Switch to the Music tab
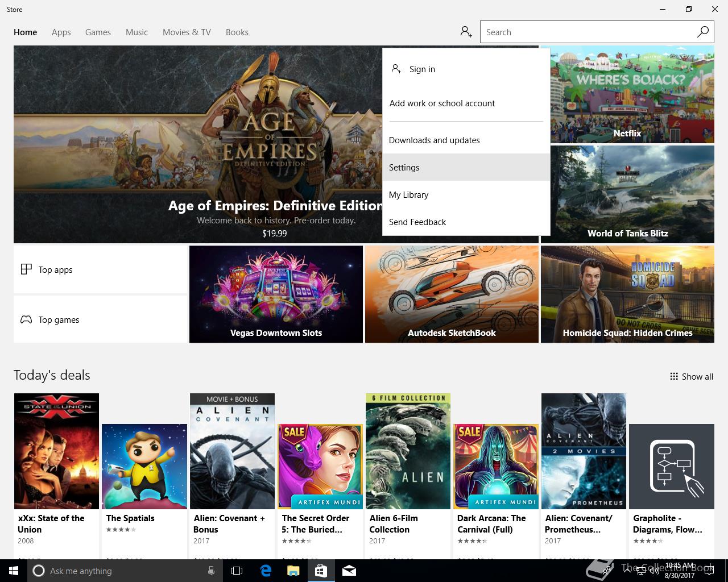The image size is (728, 582). click(136, 32)
